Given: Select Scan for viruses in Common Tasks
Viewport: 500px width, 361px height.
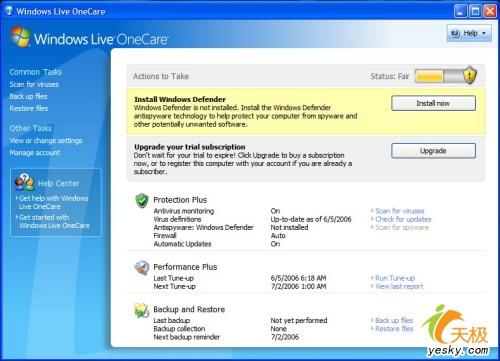Looking at the screenshot, I should tap(34, 84).
